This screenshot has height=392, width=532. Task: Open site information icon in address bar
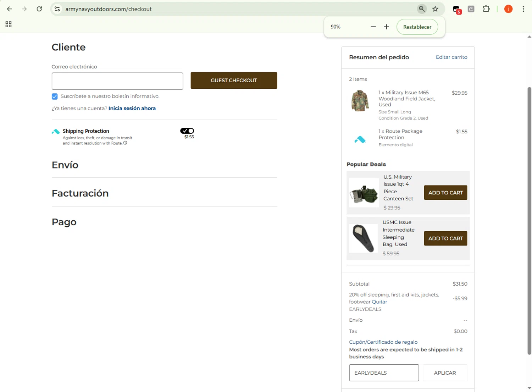coord(57,9)
